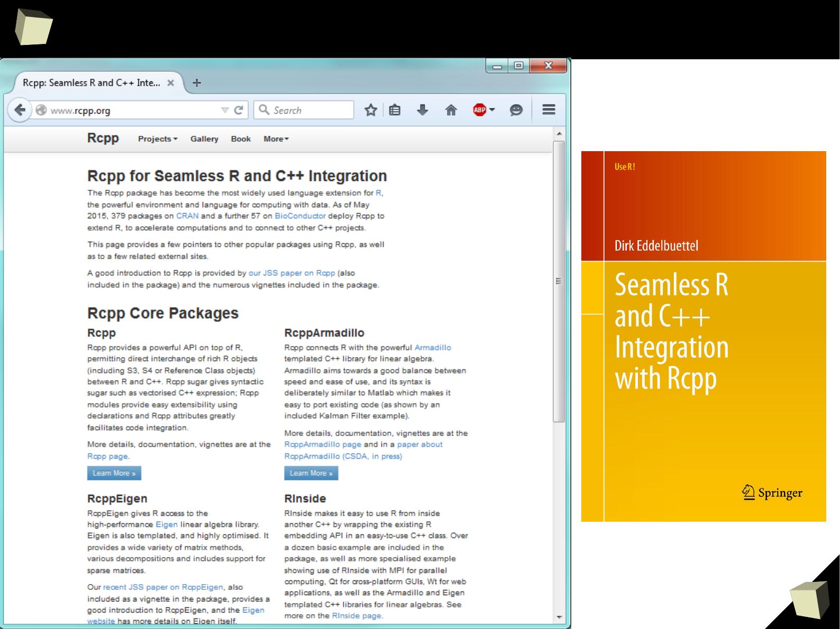
Task: Open the chat smiley icon in toolbar
Action: (516, 110)
